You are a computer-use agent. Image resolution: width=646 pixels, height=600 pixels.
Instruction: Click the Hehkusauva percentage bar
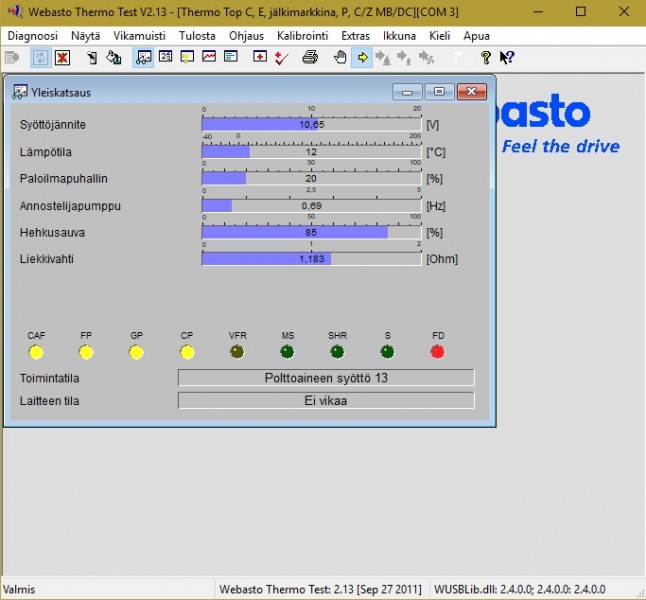click(311, 232)
